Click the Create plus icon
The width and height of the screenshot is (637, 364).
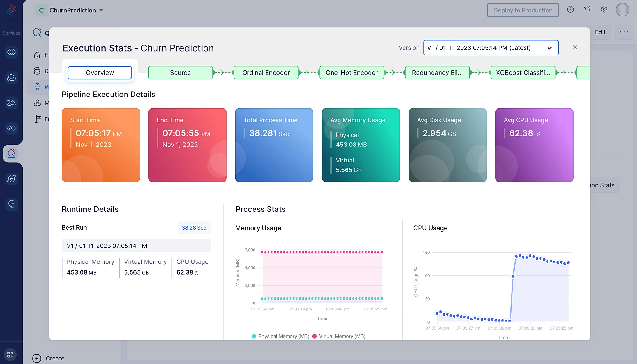tap(37, 358)
